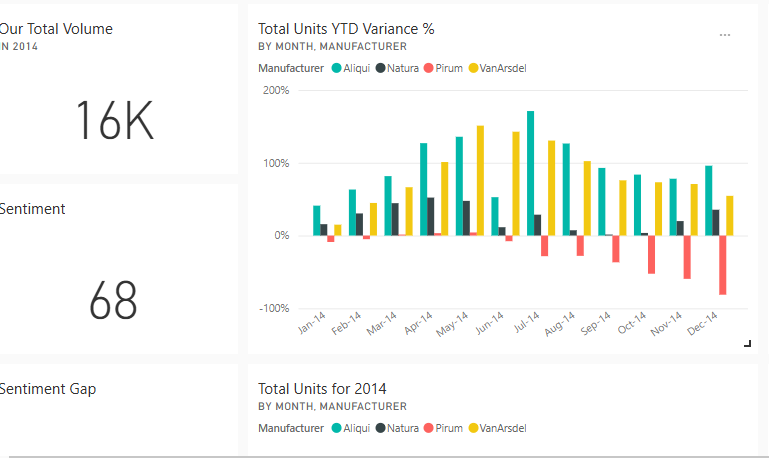Toggle VanArsdel legend marker in YTD Variance chart
The width and height of the screenshot is (769, 458).
pos(473,68)
